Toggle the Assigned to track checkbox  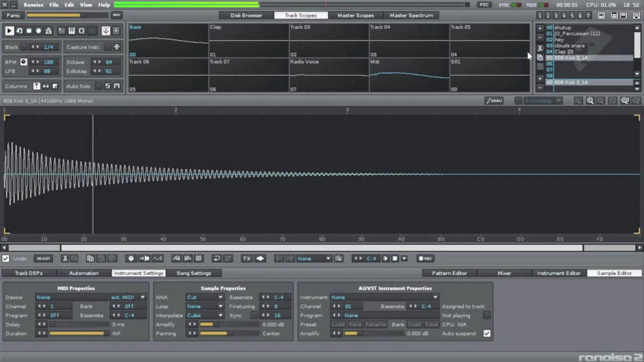487,315
